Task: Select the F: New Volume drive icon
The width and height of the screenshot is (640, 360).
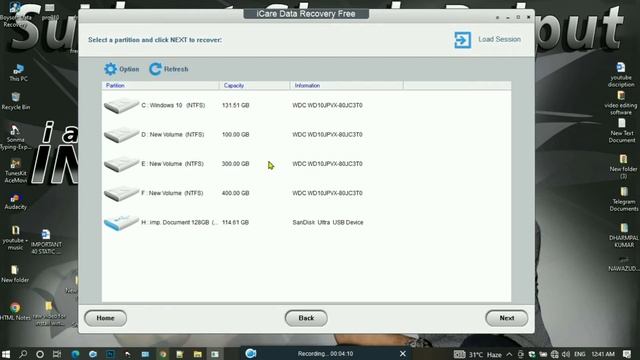Action: pyautogui.click(x=121, y=193)
